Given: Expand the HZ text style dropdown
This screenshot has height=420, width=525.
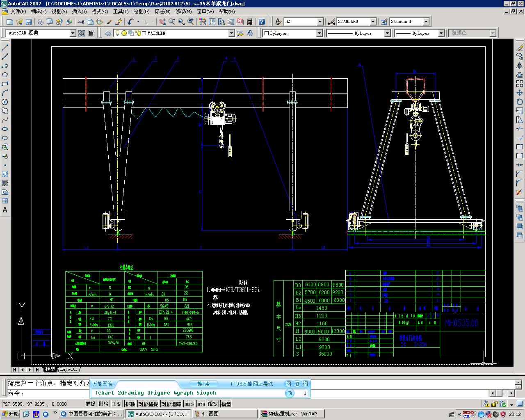Looking at the screenshot, I should point(320,22).
